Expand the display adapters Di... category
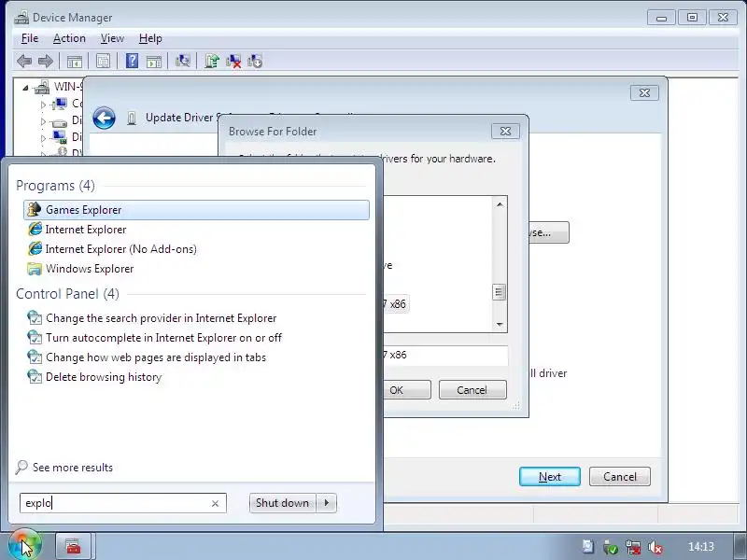This screenshot has height=560, width=747. tap(43, 138)
